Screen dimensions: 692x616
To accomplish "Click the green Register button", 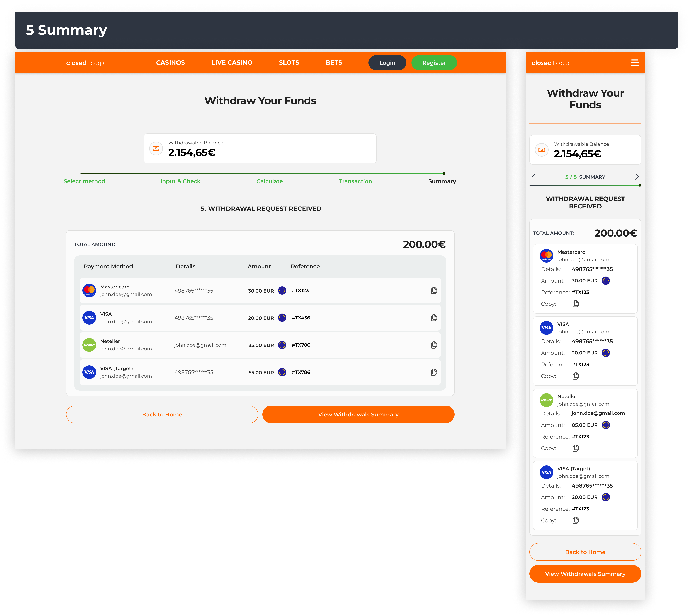I will point(434,63).
